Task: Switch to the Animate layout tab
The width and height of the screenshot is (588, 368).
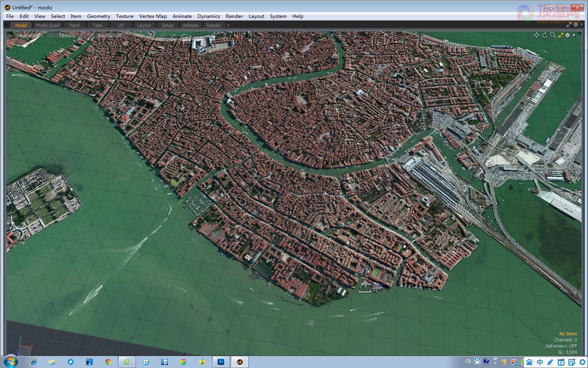Action: click(x=191, y=25)
